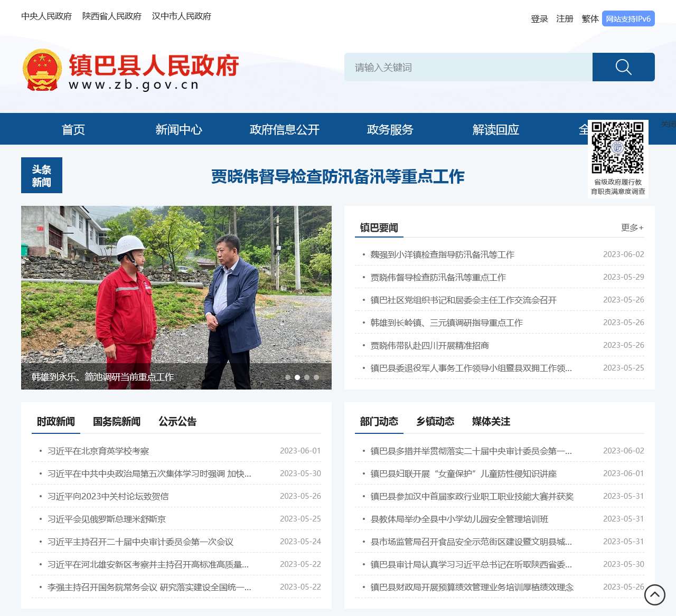
Task: Open the 新闻中心 navigation menu
Action: 179,129
